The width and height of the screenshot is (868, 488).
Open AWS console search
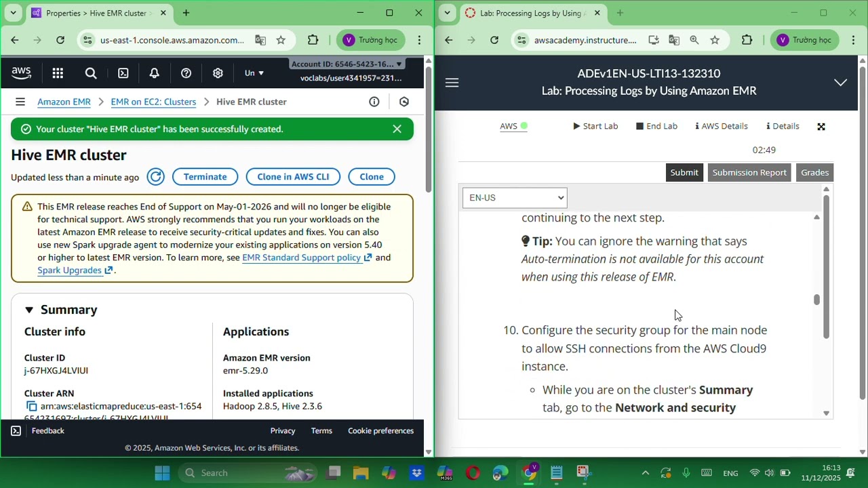(91, 73)
